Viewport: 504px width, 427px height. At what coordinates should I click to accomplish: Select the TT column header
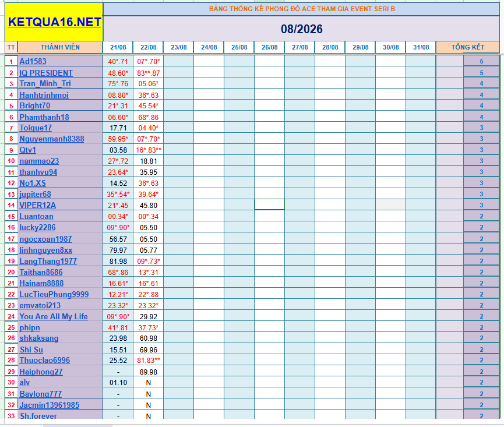[11, 47]
